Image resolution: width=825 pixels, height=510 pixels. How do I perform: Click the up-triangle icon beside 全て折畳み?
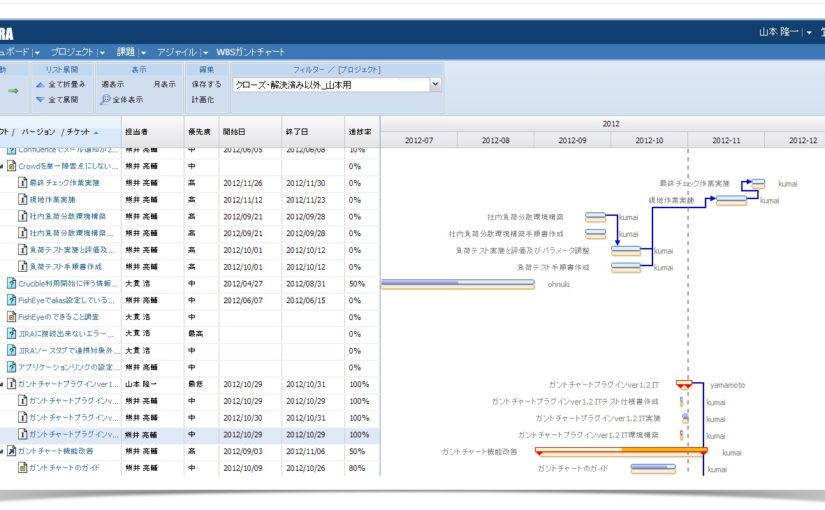40,84
